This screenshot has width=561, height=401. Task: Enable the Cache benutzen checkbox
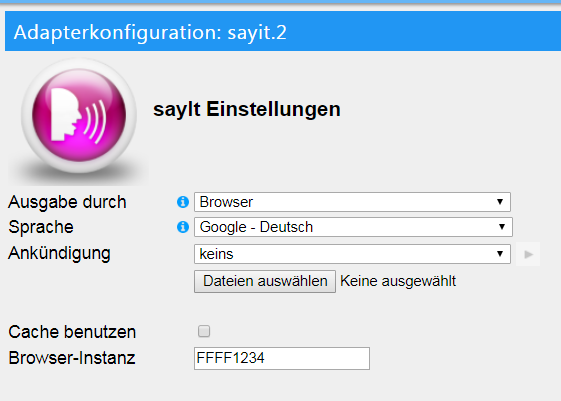204,331
